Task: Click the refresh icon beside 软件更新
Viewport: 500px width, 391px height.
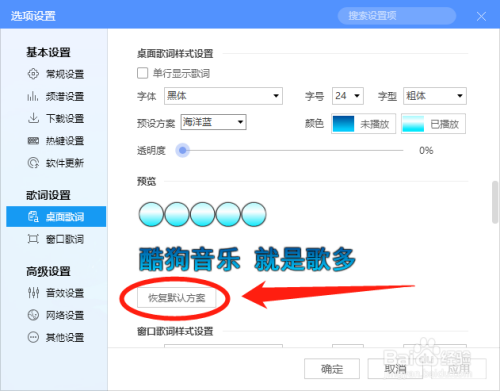Action: [x=33, y=163]
